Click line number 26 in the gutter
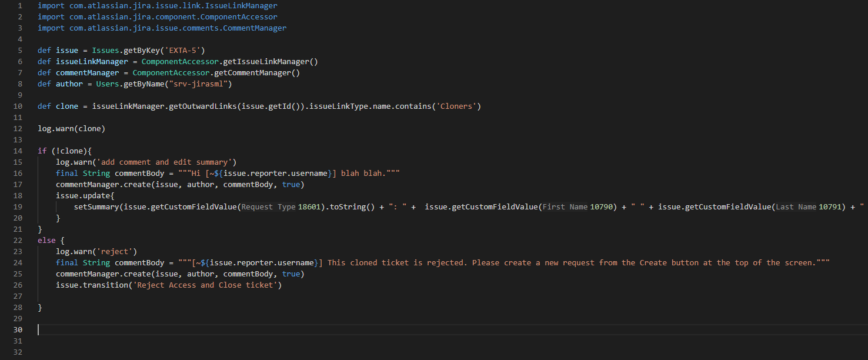The width and height of the screenshot is (868, 360). [x=18, y=285]
